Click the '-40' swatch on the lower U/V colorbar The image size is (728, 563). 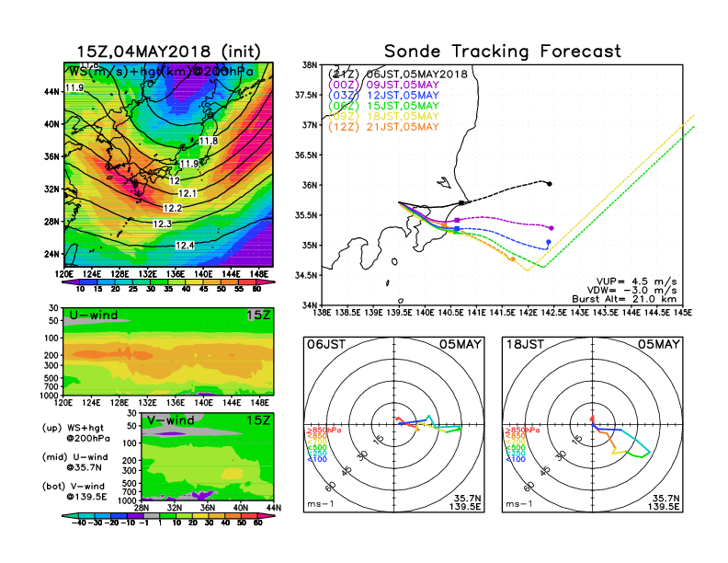pyautogui.click(x=69, y=515)
